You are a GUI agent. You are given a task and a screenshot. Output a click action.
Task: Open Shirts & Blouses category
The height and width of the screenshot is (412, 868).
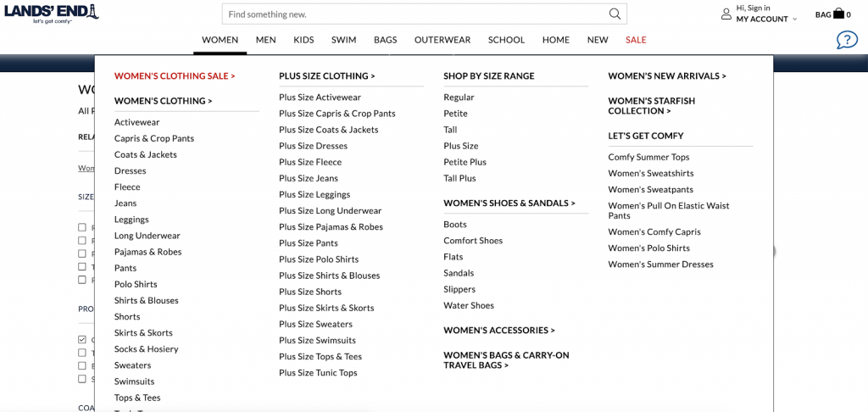[x=146, y=300]
